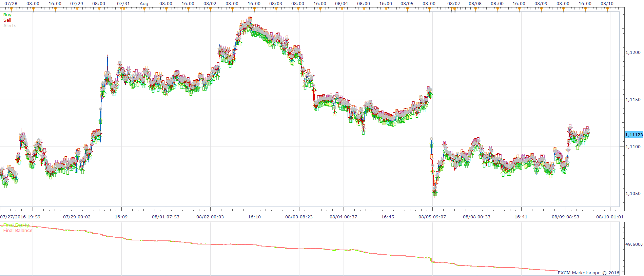Image resolution: width=644 pixels, height=276 pixels.
Task: Click the 07/29 00:02 bottom timestamp
Action: [77, 217]
